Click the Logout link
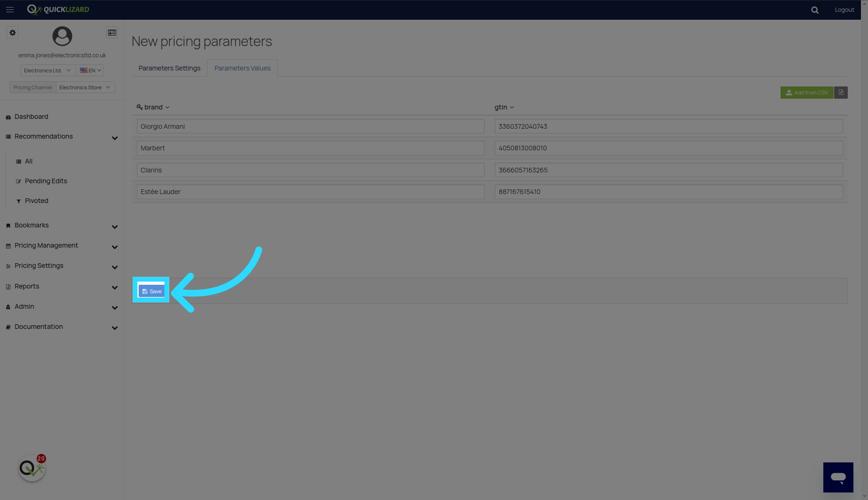The width and height of the screenshot is (868, 500). click(x=844, y=10)
